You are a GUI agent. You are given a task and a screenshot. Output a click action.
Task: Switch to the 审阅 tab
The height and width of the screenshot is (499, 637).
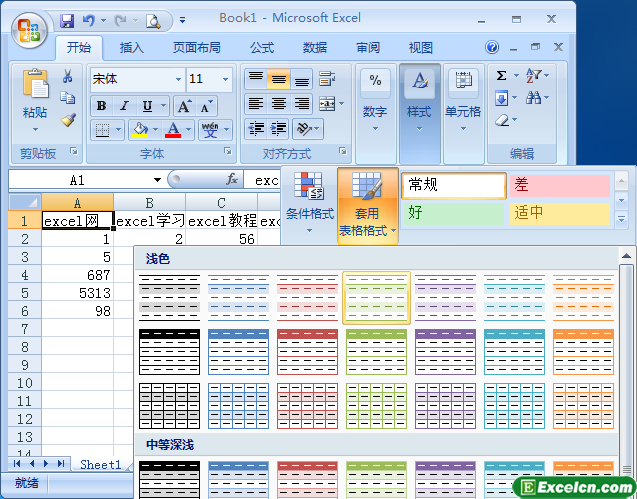coord(368,48)
